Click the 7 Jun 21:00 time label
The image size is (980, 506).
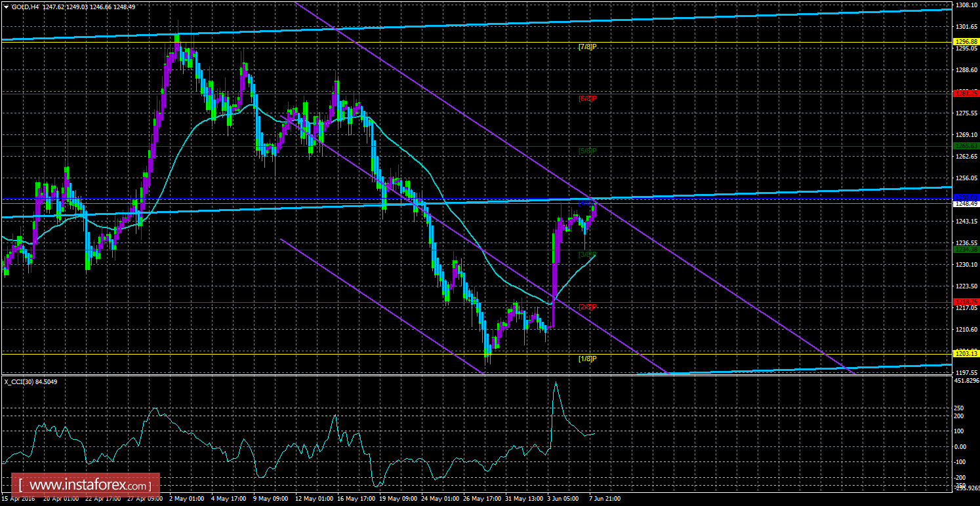605,499
